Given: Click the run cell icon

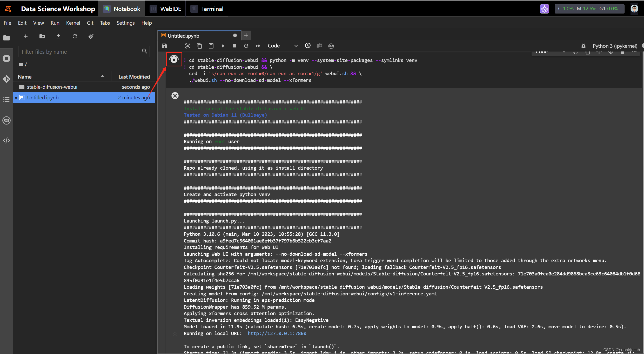Looking at the screenshot, I should [x=223, y=46].
